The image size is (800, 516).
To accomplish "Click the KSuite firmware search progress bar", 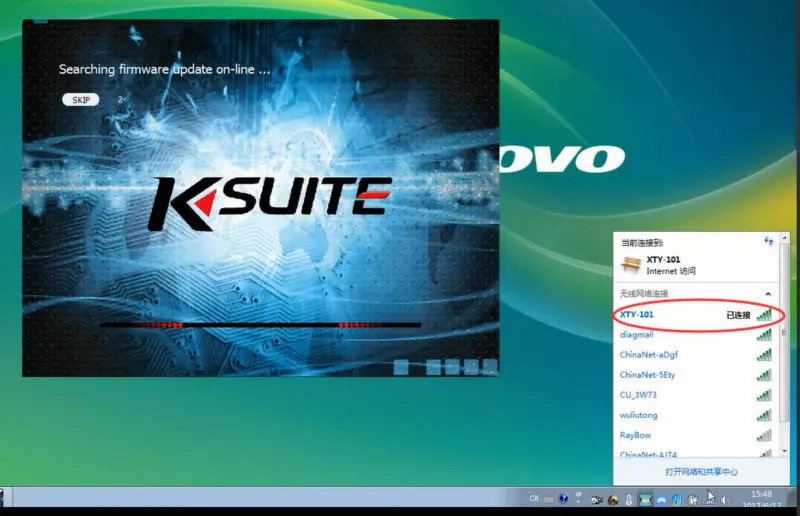I will (260, 325).
